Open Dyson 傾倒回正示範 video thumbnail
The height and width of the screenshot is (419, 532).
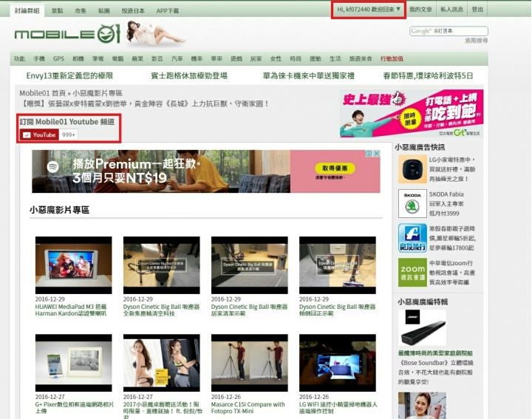pyautogui.click(x=337, y=265)
